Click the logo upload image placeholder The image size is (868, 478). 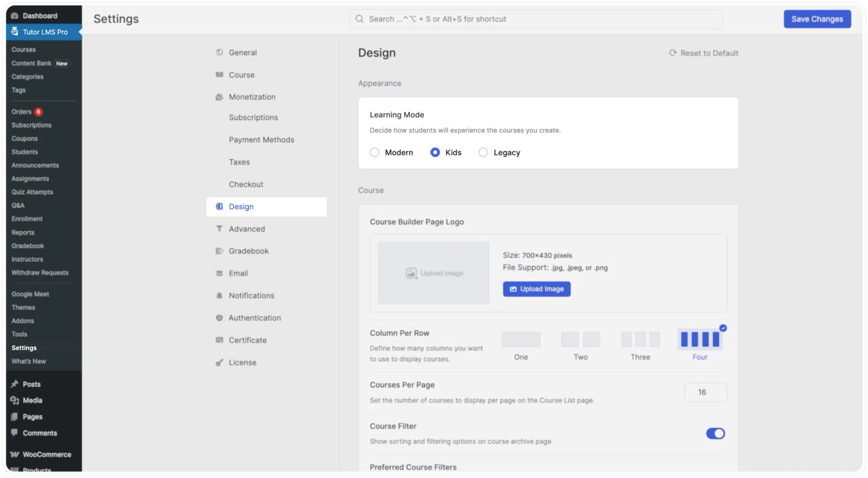click(x=433, y=273)
